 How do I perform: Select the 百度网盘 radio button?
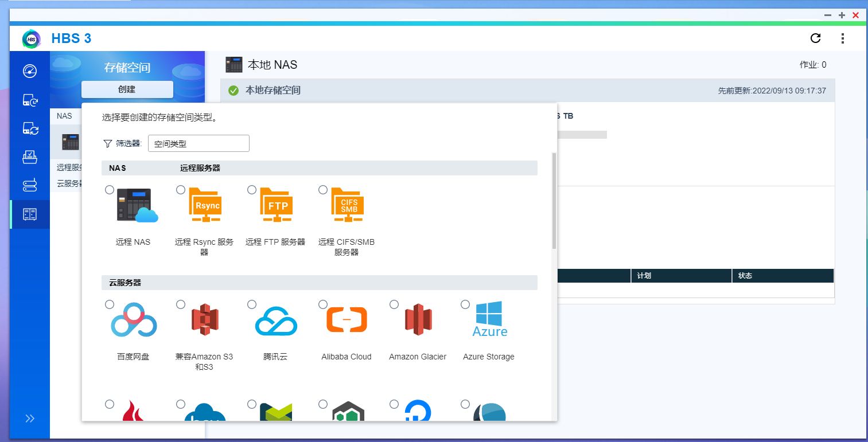point(110,304)
